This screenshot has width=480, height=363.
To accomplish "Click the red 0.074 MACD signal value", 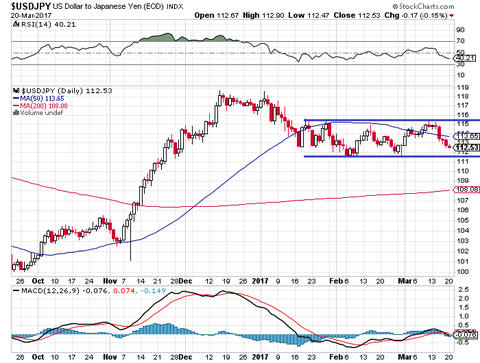I will [124, 291].
